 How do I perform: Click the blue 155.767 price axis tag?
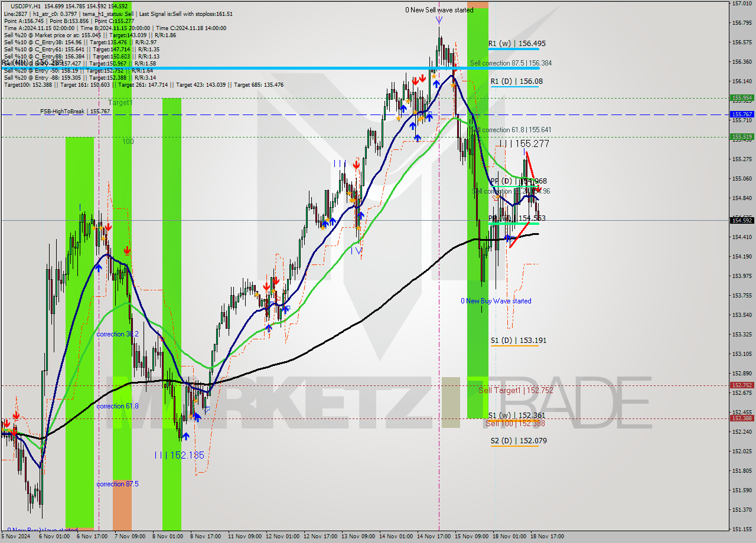pyautogui.click(x=742, y=115)
